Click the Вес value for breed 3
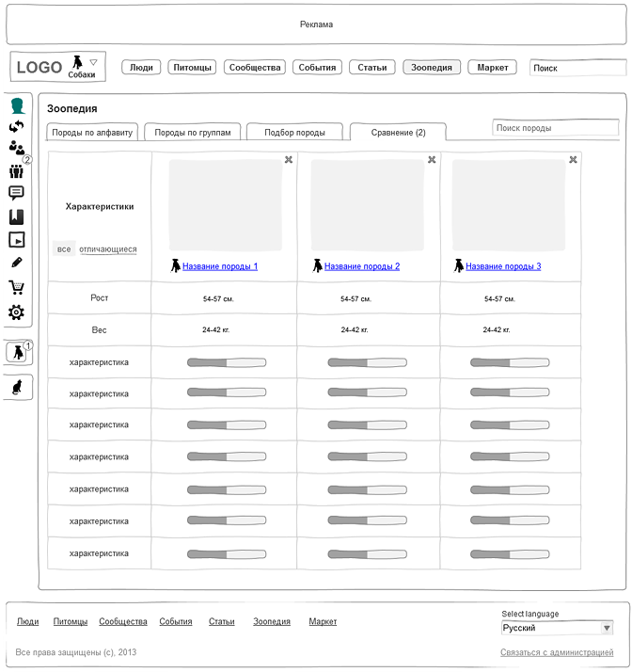 (x=497, y=329)
